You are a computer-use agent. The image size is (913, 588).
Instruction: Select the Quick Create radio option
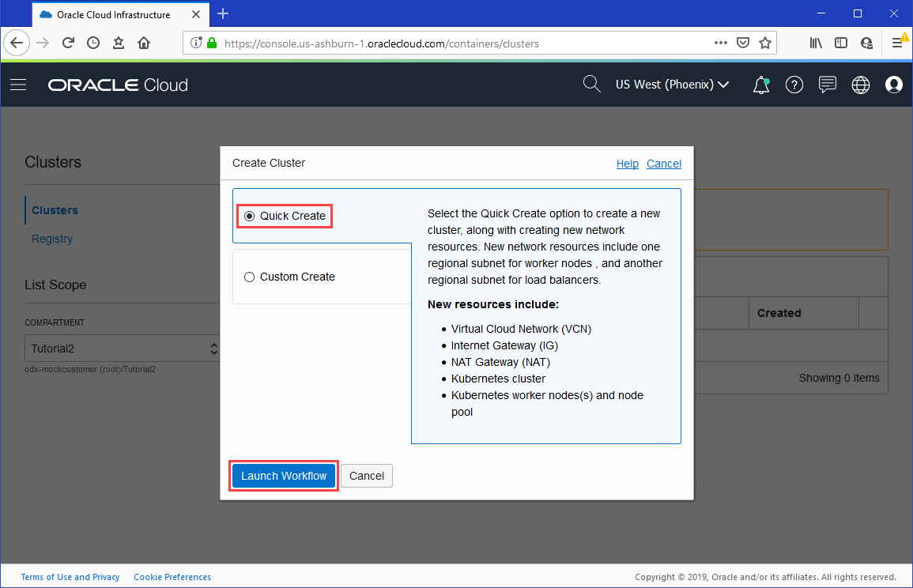[x=249, y=216]
